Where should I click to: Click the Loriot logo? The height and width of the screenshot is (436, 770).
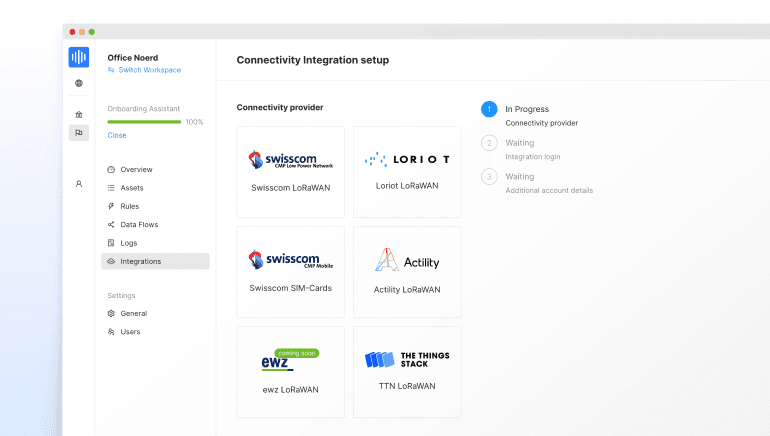[x=407, y=159]
